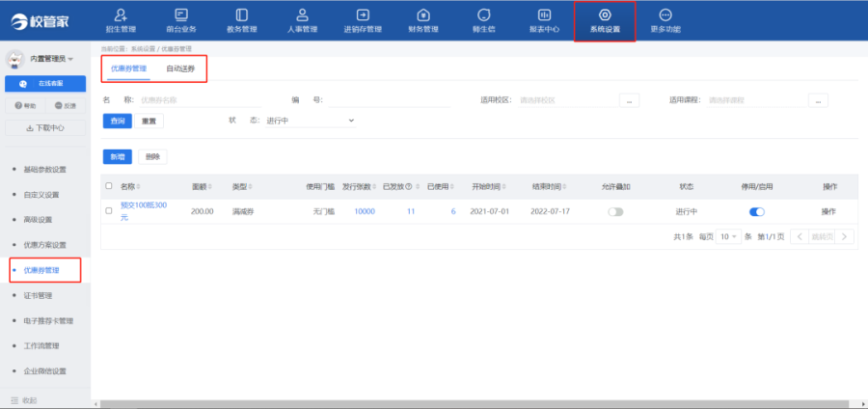
Task: Select 证书管理 in the left sidebar
Action: coord(38,295)
